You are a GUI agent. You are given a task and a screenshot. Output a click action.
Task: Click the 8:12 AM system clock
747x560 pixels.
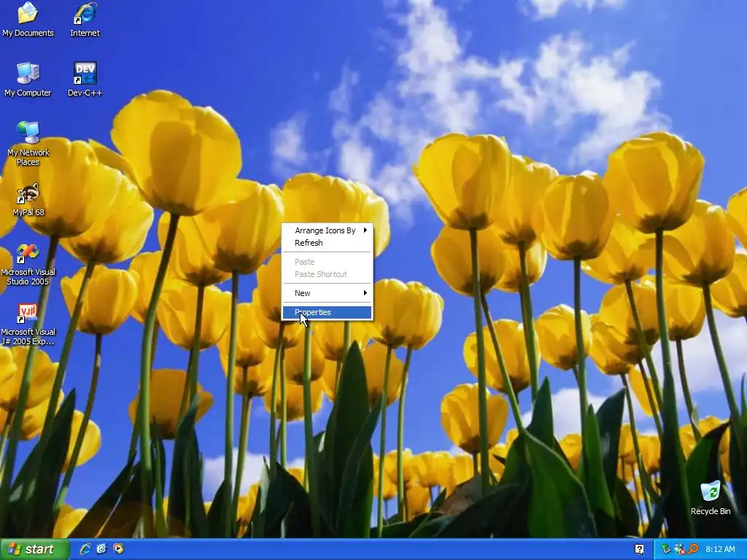click(x=720, y=549)
